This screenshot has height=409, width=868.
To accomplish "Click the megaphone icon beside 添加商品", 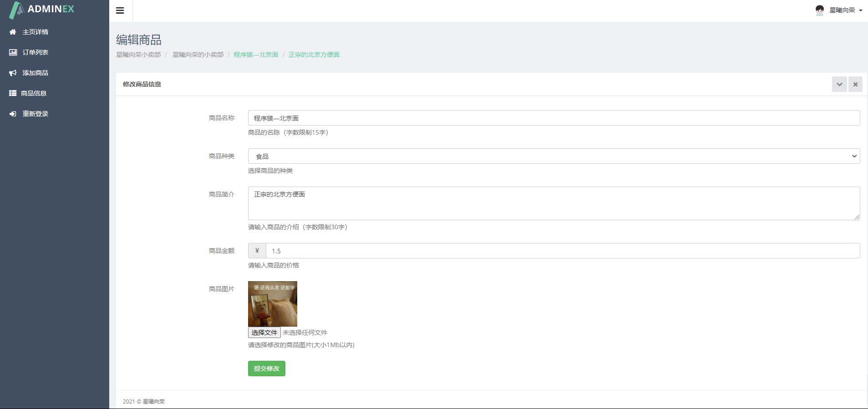I will pyautogui.click(x=13, y=73).
